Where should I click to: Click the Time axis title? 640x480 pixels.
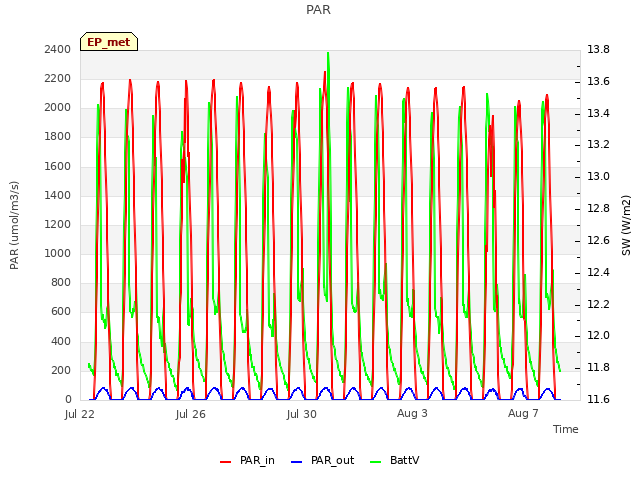click(566, 429)
